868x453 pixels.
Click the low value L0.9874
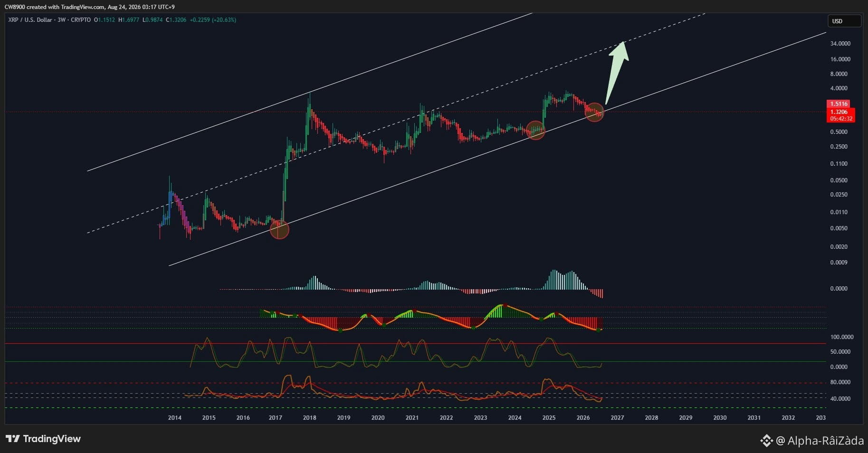(153, 20)
